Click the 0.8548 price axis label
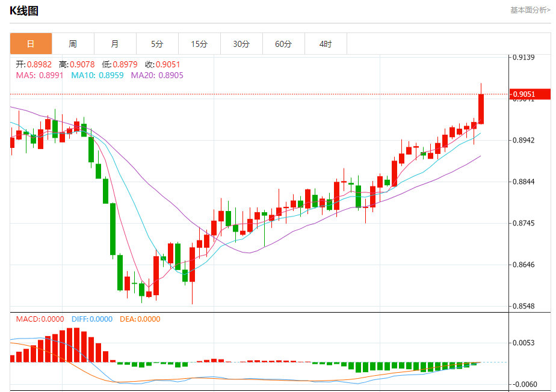This screenshot has height=392, width=556. pos(524,306)
